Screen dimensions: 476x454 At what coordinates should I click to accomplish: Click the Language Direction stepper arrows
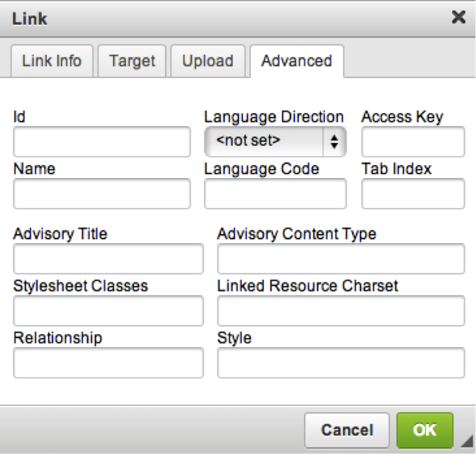334,142
